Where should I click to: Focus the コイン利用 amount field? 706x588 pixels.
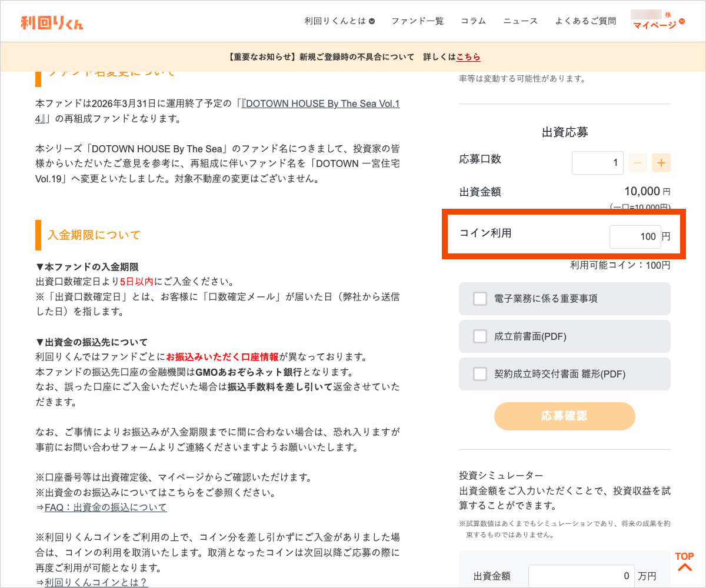tap(635, 237)
